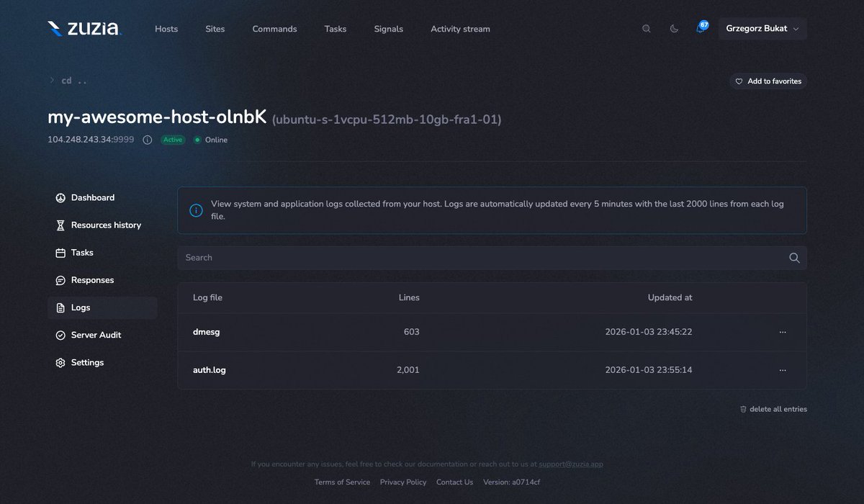This screenshot has width=864, height=504.
Task: Click the cd .. back link
Action: coord(68,81)
